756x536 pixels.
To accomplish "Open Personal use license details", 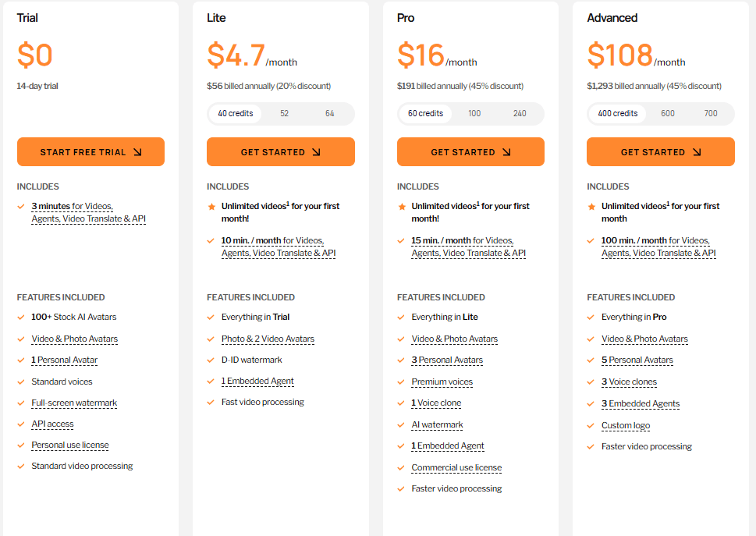I will [70, 445].
